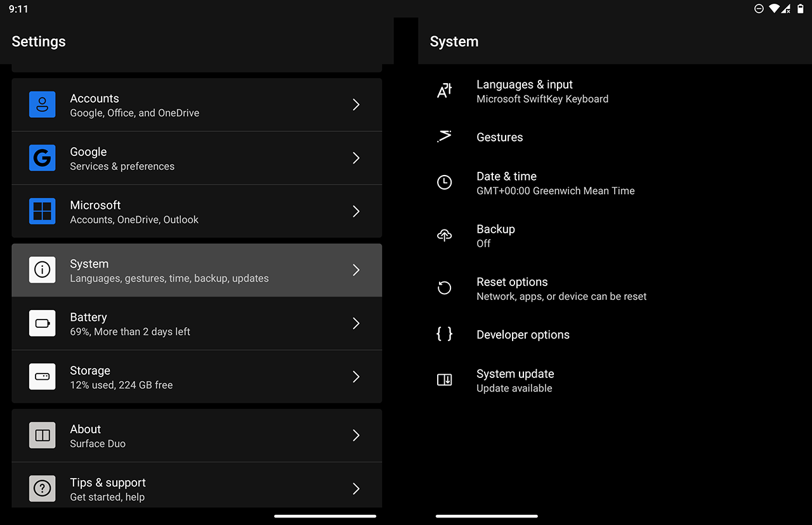This screenshot has width=812, height=525.
Task: Expand Accounts with its chevron arrow
Action: tap(356, 105)
